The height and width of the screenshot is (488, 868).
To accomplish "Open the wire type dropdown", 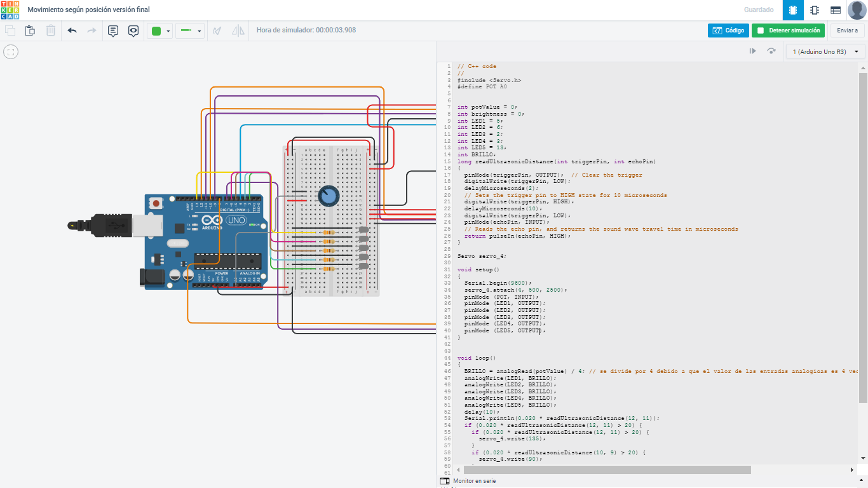I will coord(190,30).
